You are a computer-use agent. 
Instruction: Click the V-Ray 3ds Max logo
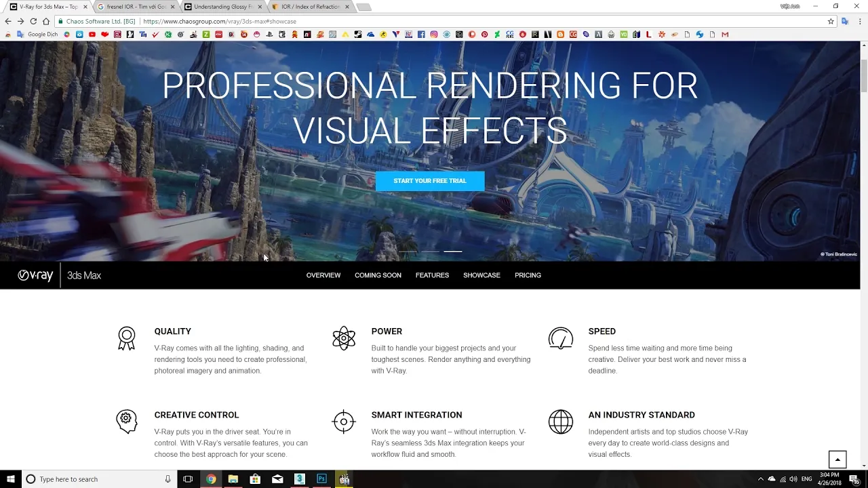tap(59, 275)
